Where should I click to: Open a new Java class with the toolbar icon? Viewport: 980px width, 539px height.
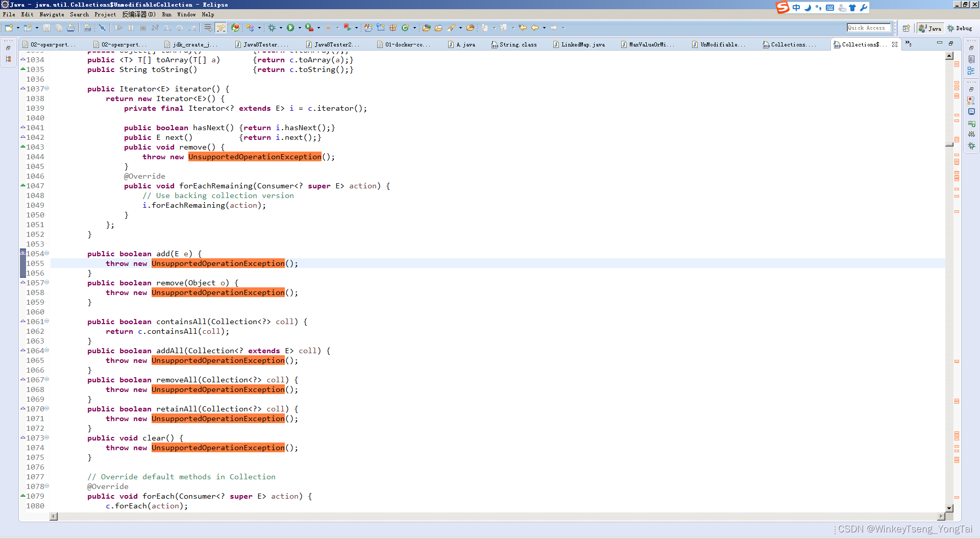click(x=27, y=28)
